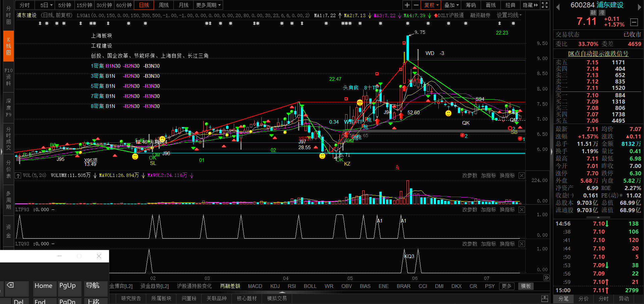Close the LTQ93 indicator pane

click(522, 244)
